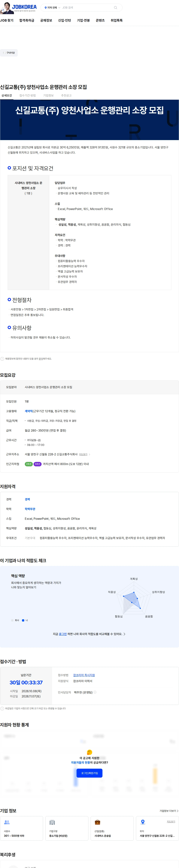Image resolution: width=179 pixels, height=868 pixels.
Task: Click the purple 5호선 subway badge
Action: coord(37,464)
